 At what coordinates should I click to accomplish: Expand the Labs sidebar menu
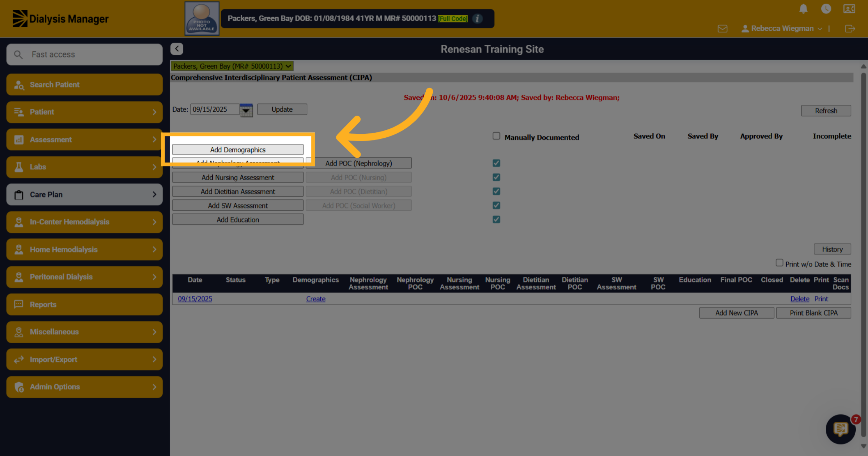[x=84, y=167]
